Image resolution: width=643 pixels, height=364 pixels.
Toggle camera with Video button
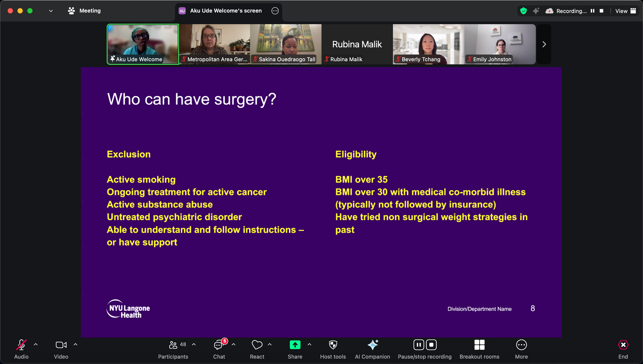click(61, 349)
